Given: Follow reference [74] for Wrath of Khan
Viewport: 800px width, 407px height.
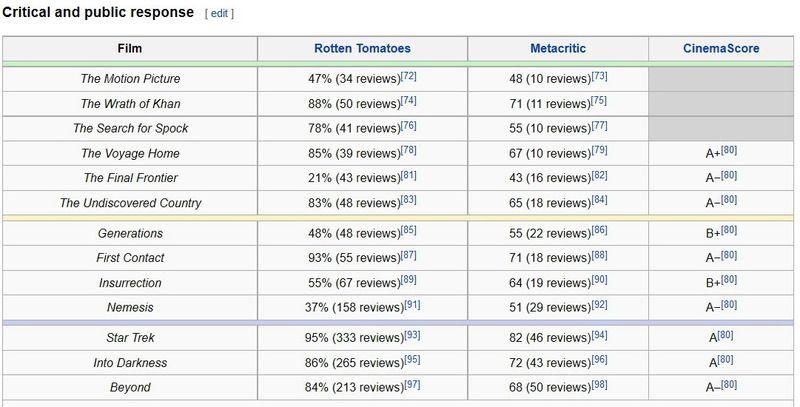Looking at the screenshot, I should pos(409,101).
